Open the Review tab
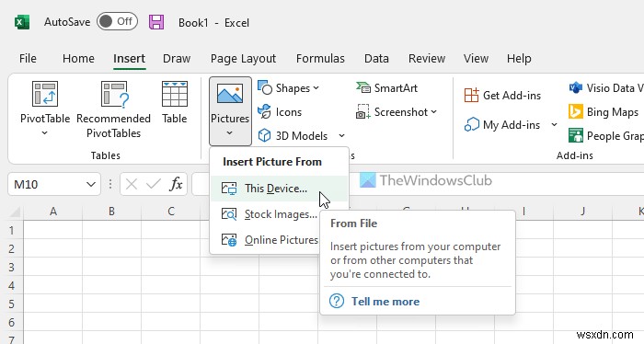This screenshot has height=344, width=644. [427, 59]
